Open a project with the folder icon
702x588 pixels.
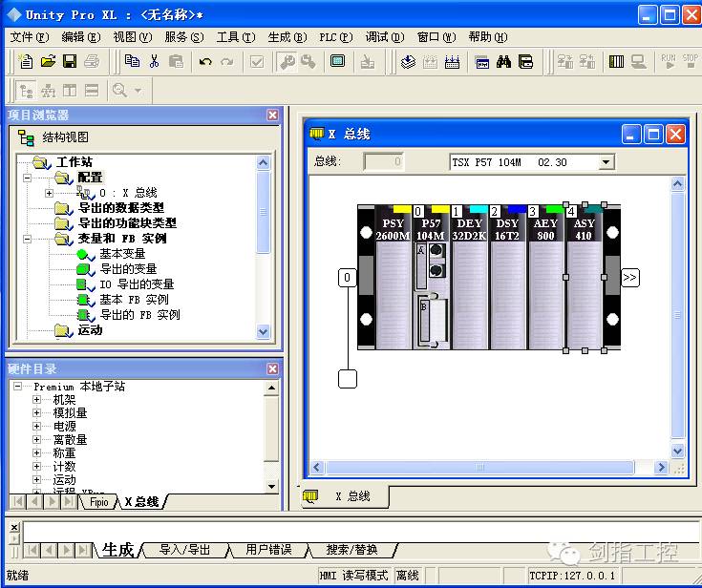[48, 61]
